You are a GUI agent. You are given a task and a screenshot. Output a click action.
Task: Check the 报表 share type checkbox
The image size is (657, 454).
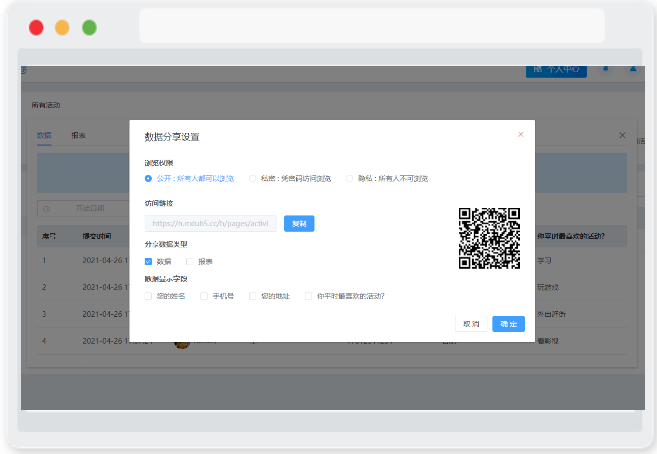(189, 261)
